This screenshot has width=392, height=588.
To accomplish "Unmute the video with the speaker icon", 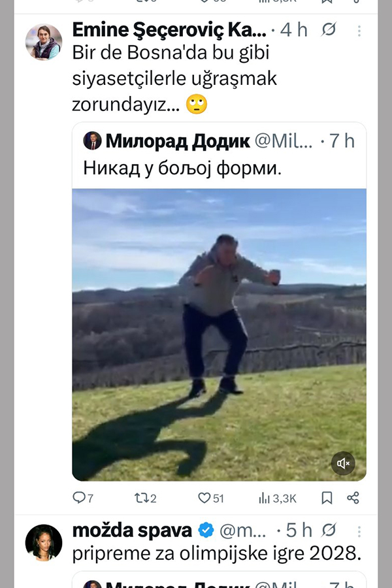I will pyautogui.click(x=343, y=463).
